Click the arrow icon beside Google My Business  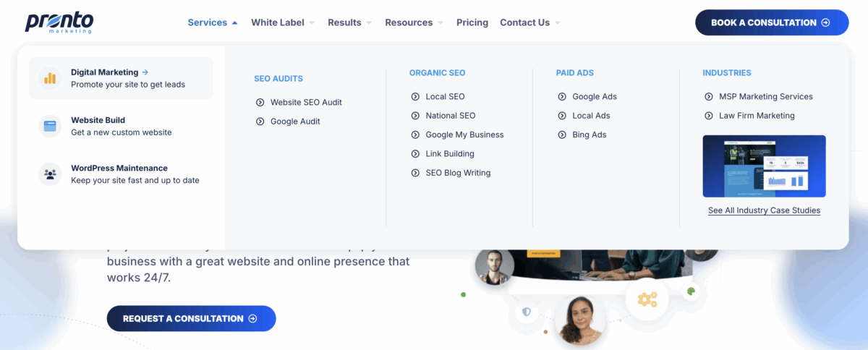(x=415, y=135)
